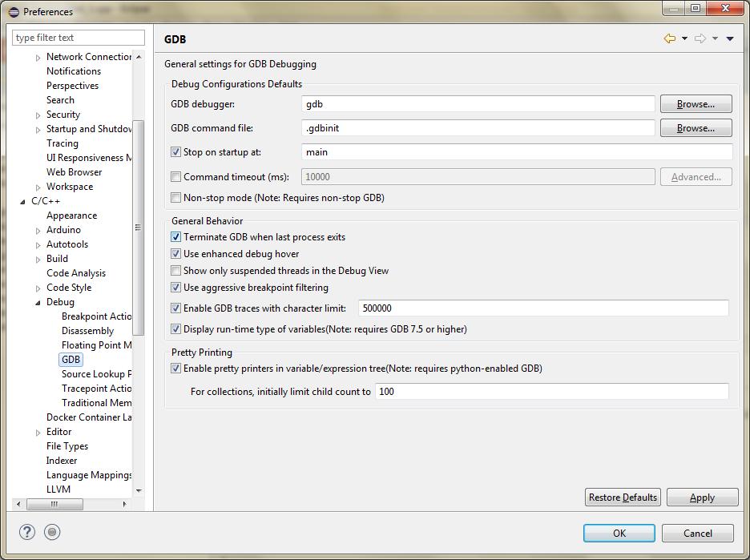
Task: Click the Cancel button
Action: coord(698,534)
